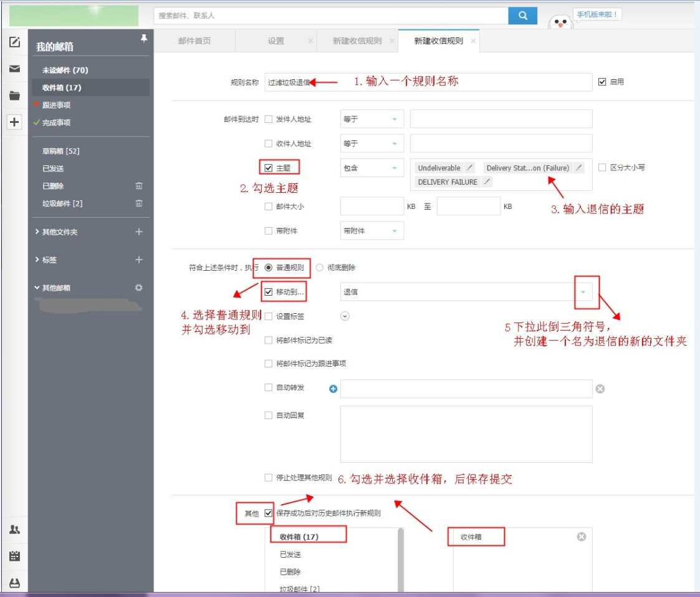The image size is (700, 597).
Task: Open the envelope mail icon in sidebar
Action: tap(14, 69)
